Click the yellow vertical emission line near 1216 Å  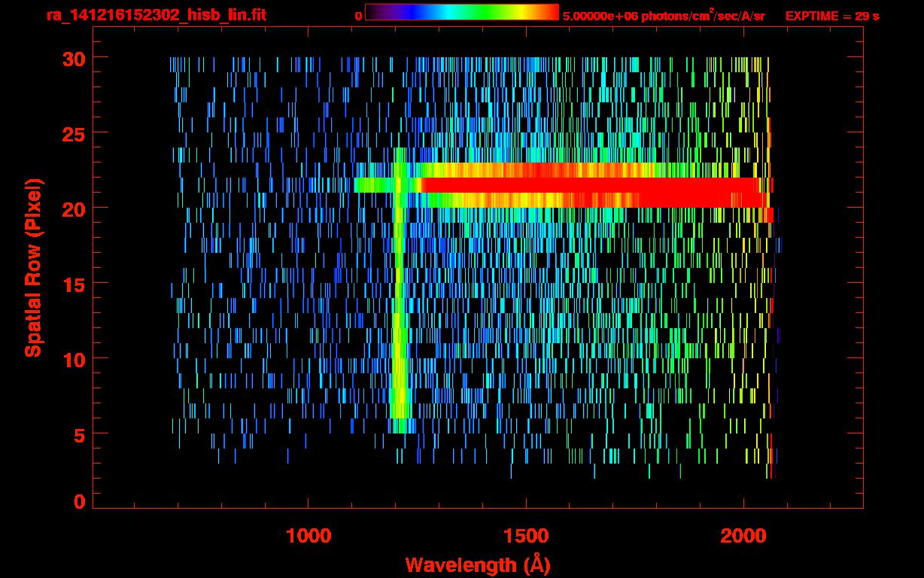[399, 290]
